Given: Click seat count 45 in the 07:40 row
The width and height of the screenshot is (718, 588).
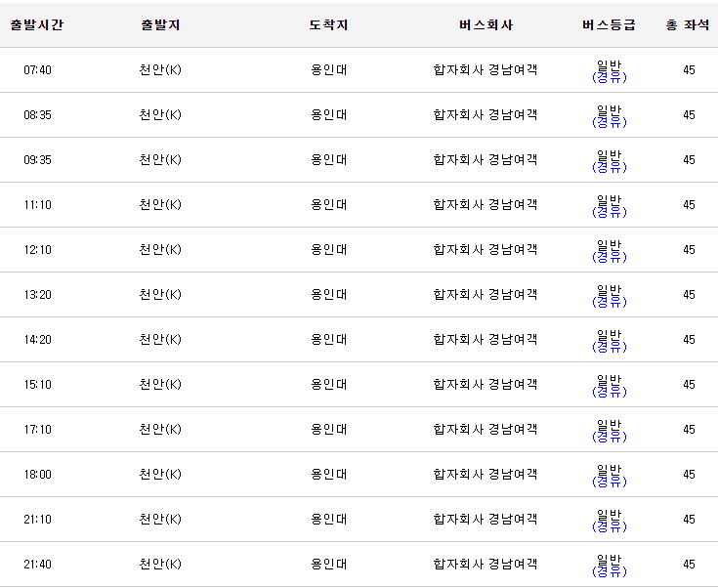Looking at the screenshot, I should pos(689,70).
